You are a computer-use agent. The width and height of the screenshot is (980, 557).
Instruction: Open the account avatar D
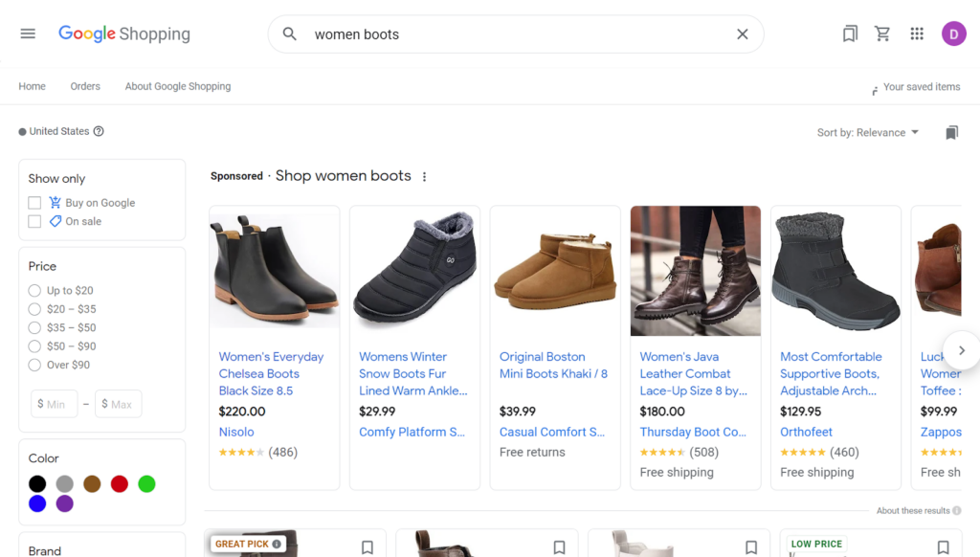tap(954, 33)
